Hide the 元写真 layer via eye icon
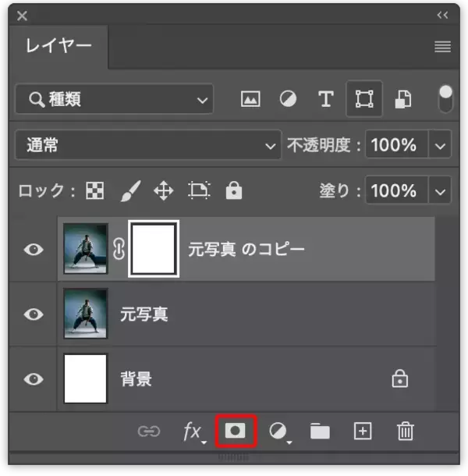Image resolution: width=468 pixels, height=476 pixels. tap(34, 314)
